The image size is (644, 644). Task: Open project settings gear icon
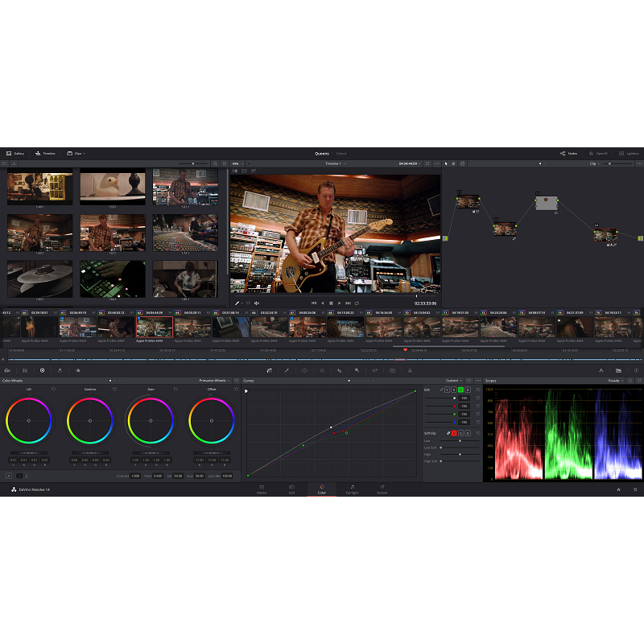coord(634,489)
